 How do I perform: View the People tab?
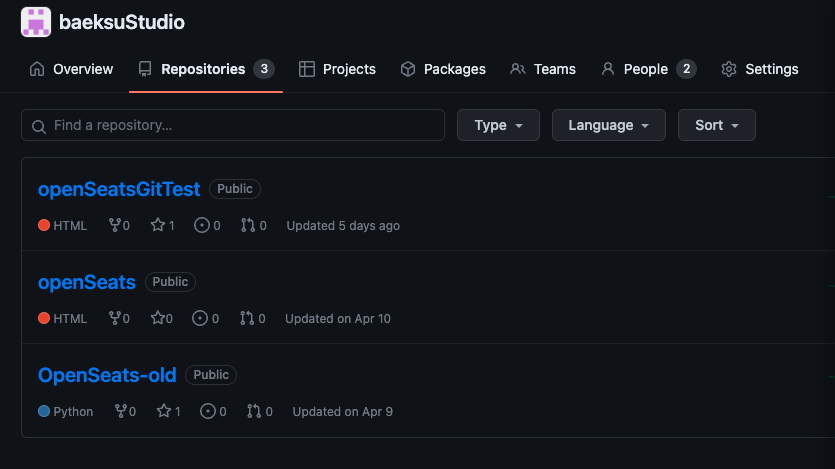[648, 69]
